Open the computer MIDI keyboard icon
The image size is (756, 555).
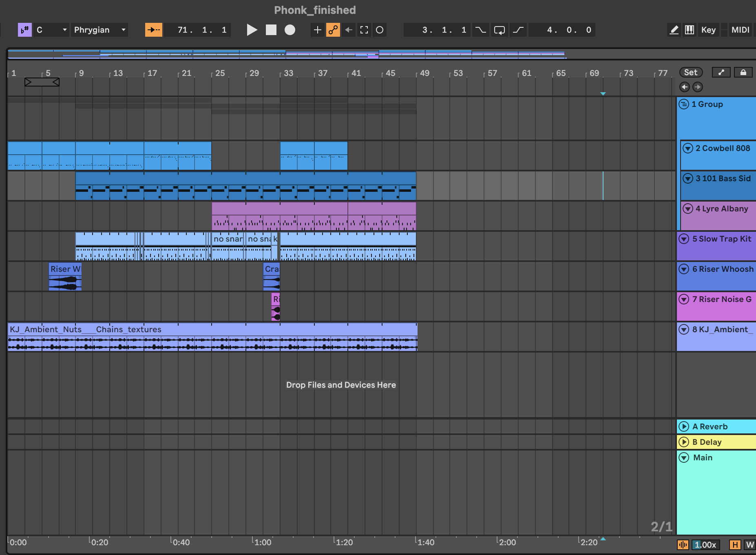tap(690, 30)
